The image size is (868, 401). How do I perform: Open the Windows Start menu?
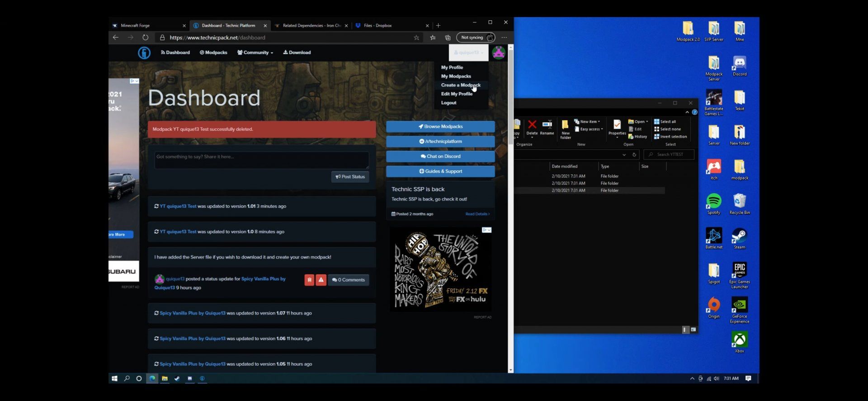click(114, 378)
